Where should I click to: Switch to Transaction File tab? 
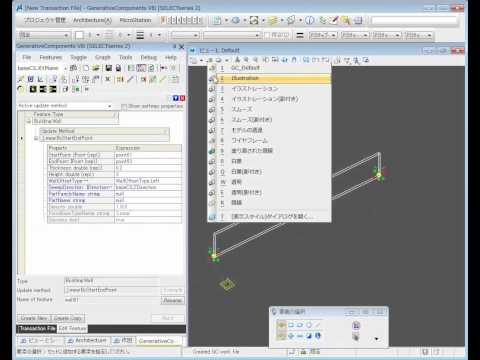tap(37, 329)
